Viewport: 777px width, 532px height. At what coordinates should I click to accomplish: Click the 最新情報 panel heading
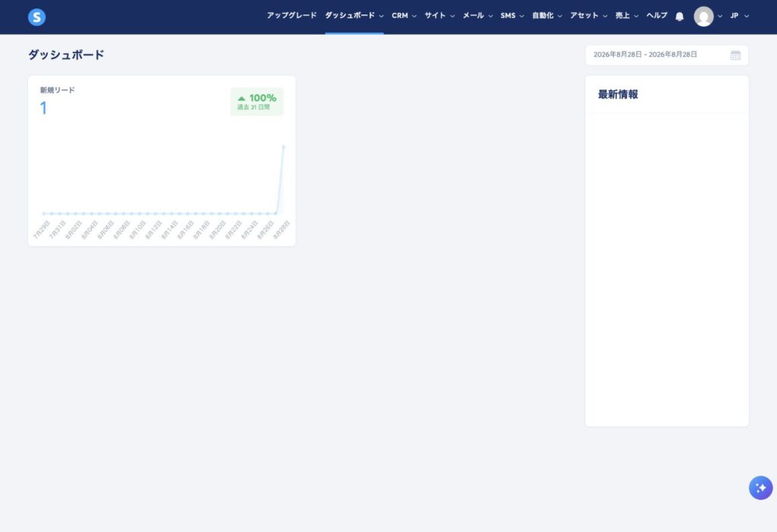click(x=618, y=94)
